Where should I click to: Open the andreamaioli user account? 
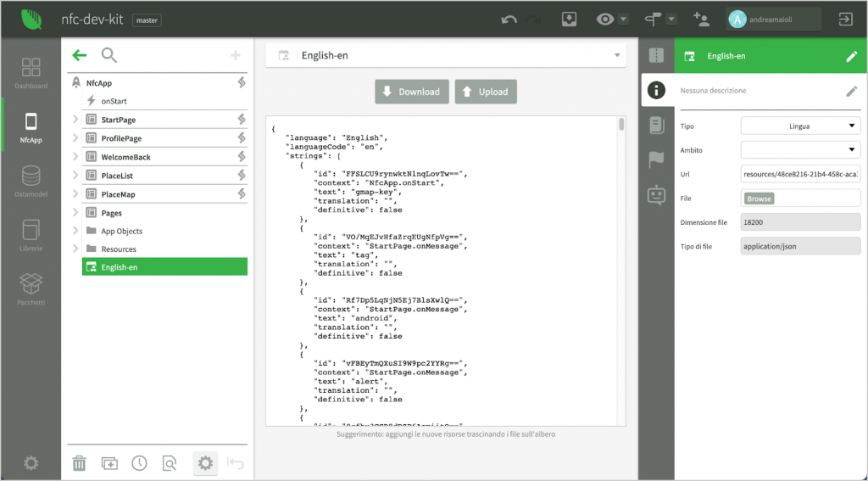tap(773, 20)
